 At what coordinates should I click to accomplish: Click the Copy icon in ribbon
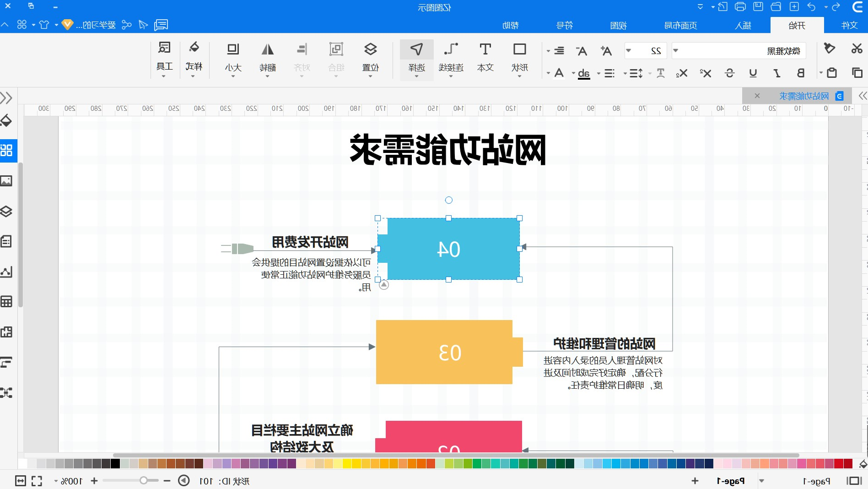(x=857, y=73)
